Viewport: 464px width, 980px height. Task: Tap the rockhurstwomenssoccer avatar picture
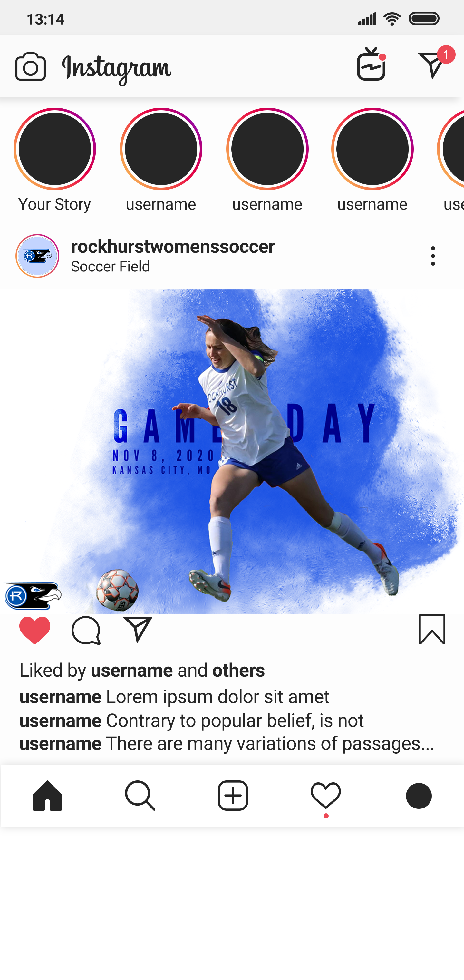pos(37,256)
